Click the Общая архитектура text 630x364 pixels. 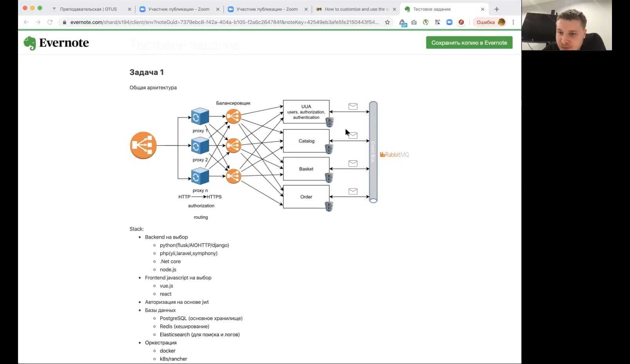click(x=153, y=87)
